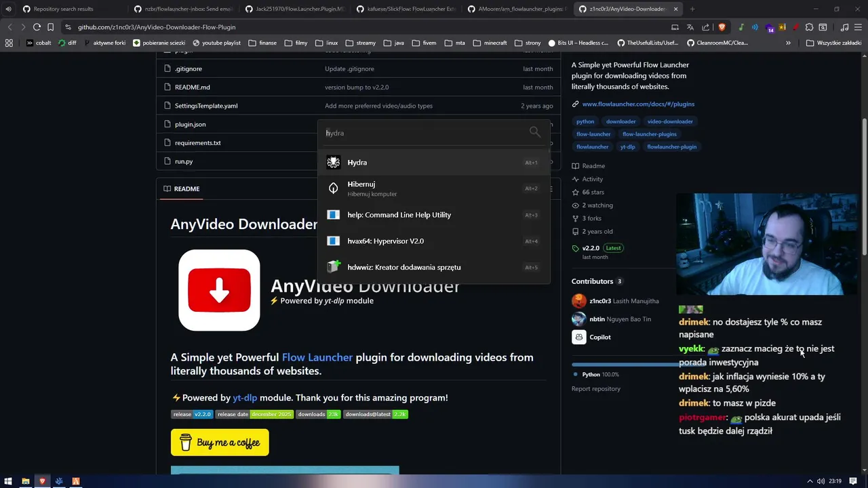This screenshot has height=488, width=868.
Task: Open www.flowlauncher.com/docs plugins link
Action: point(638,104)
